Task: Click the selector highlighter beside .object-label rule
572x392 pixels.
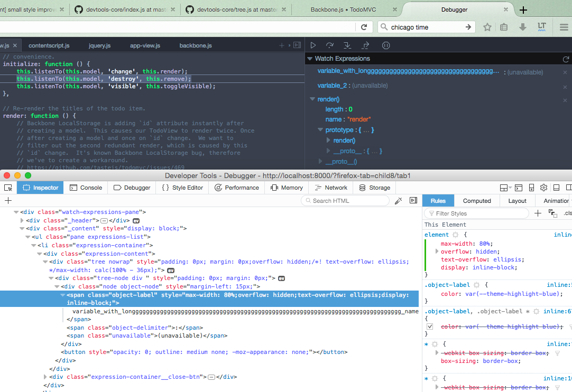Action: point(476,285)
